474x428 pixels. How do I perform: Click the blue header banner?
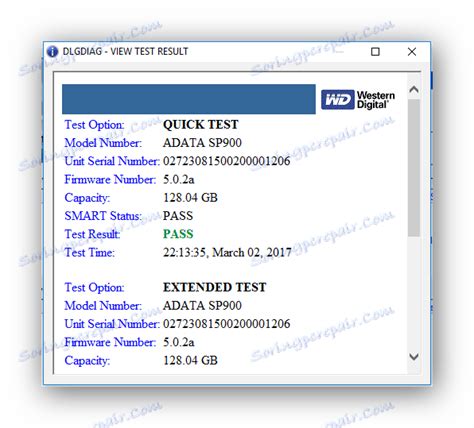[x=189, y=99]
